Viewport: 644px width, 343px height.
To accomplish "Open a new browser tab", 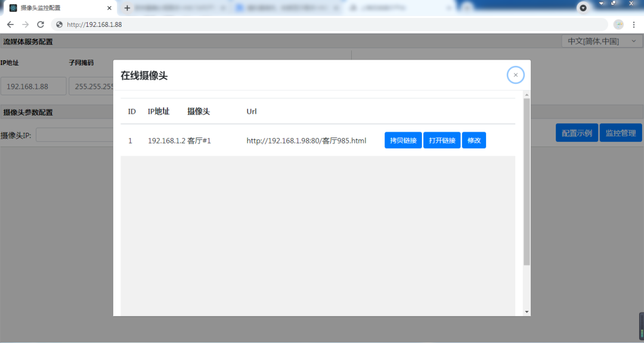I will click(x=127, y=8).
